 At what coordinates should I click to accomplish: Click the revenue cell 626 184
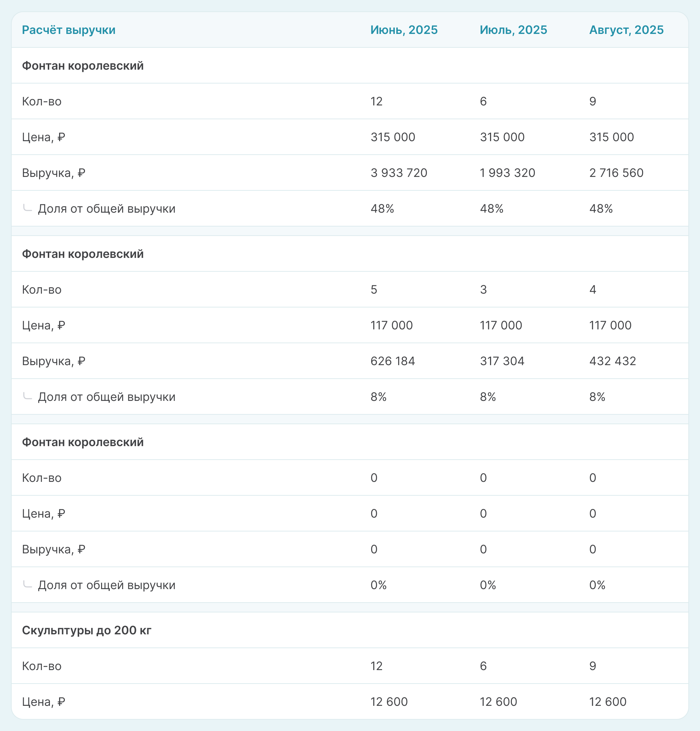pyautogui.click(x=393, y=361)
